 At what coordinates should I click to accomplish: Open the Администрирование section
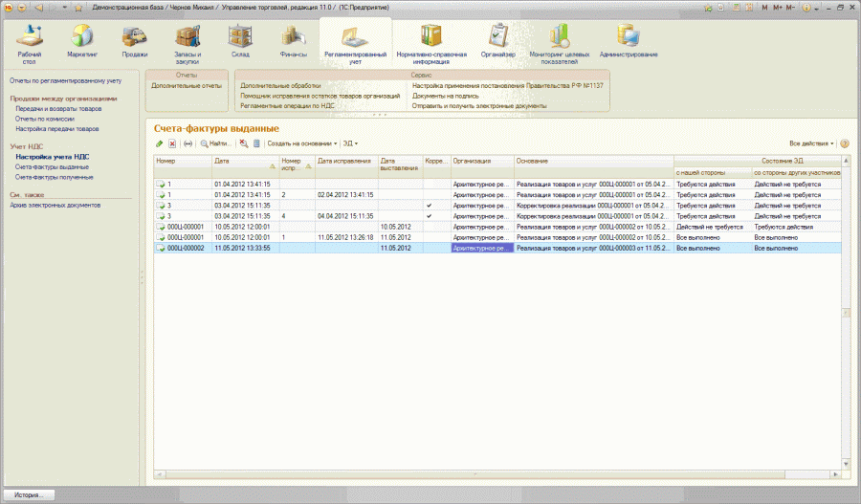(x=629, y=41)
